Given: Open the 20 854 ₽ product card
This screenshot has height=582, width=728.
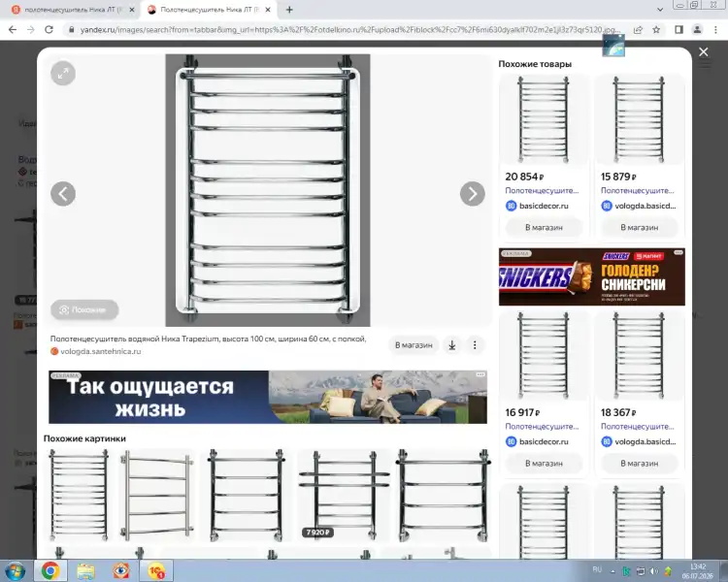Looking at the screenshot, I should [543, 155].
